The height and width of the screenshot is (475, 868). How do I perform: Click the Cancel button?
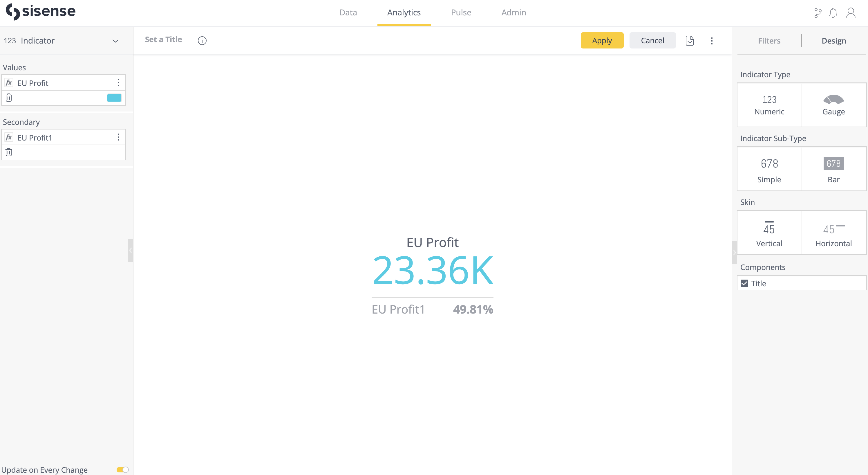click(652, 40)
